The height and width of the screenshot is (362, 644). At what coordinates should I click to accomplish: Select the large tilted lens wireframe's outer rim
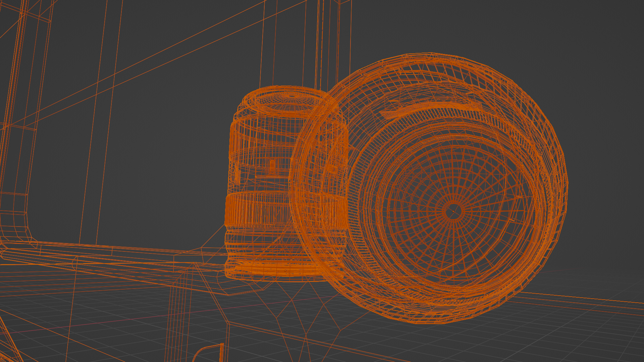click(x=428, y=188)
